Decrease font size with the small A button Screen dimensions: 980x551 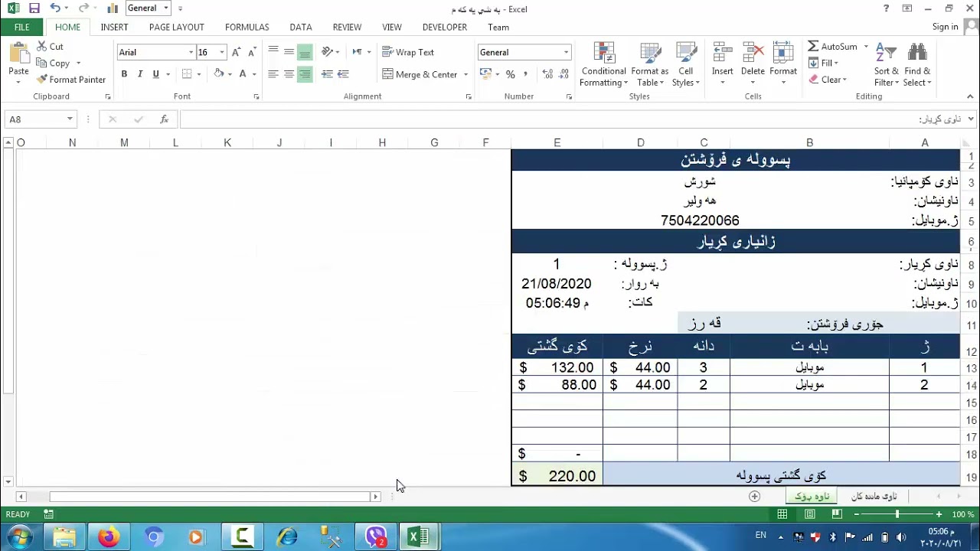click(252, 52)
